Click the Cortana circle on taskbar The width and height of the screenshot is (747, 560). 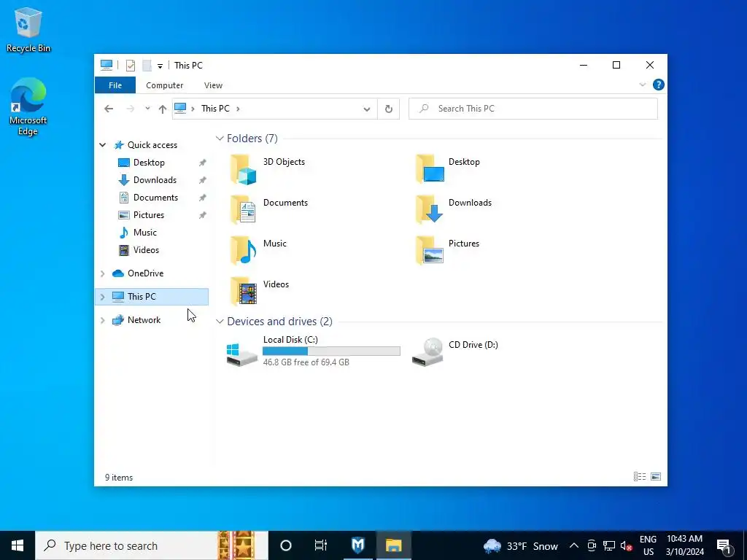click(286, 545)
